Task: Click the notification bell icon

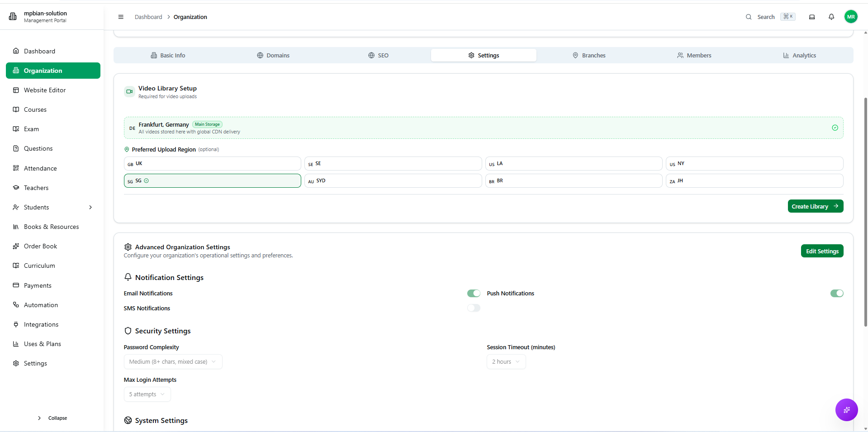Action: pyautogui.click(x=831, y=17)
